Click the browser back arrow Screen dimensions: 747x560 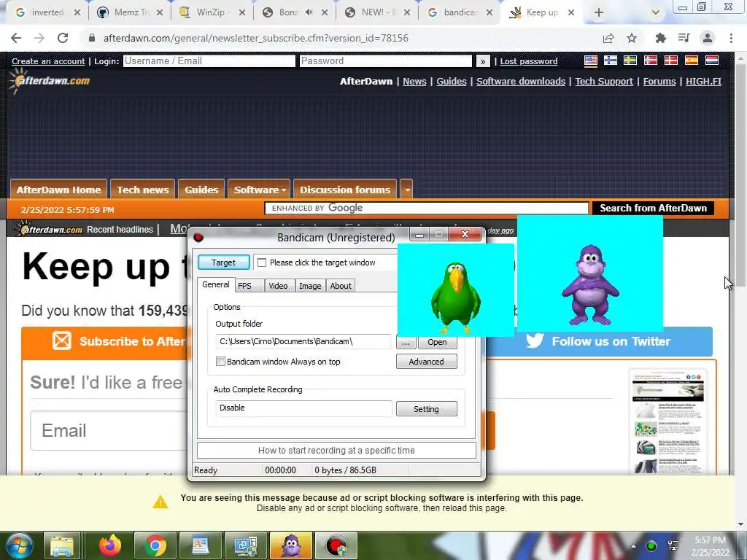16,38
